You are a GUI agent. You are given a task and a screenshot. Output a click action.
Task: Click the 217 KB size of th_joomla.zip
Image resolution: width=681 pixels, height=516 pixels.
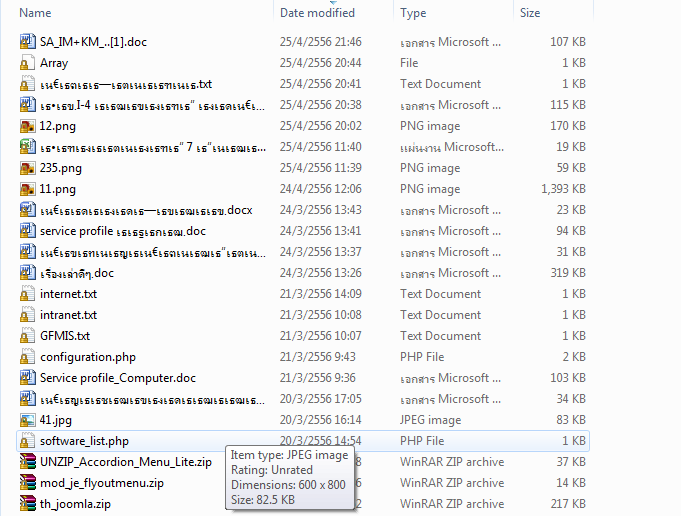[568, 504]
